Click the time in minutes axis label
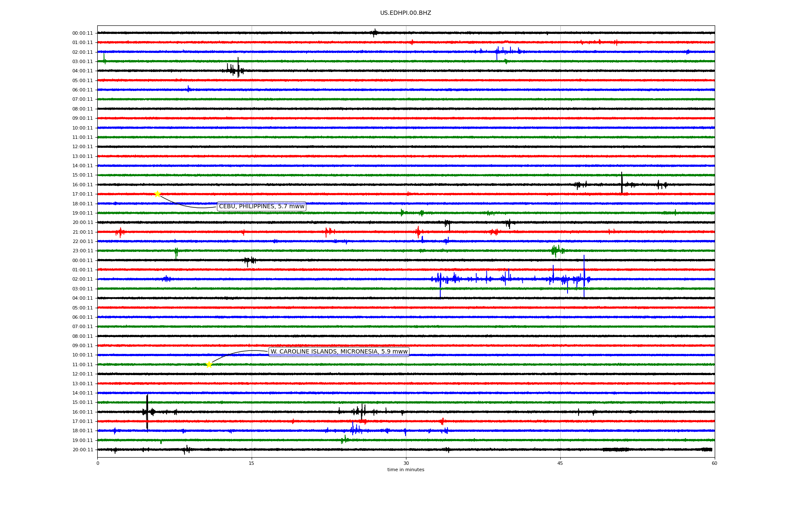The image size is (812, 508). tap(405, 469)
